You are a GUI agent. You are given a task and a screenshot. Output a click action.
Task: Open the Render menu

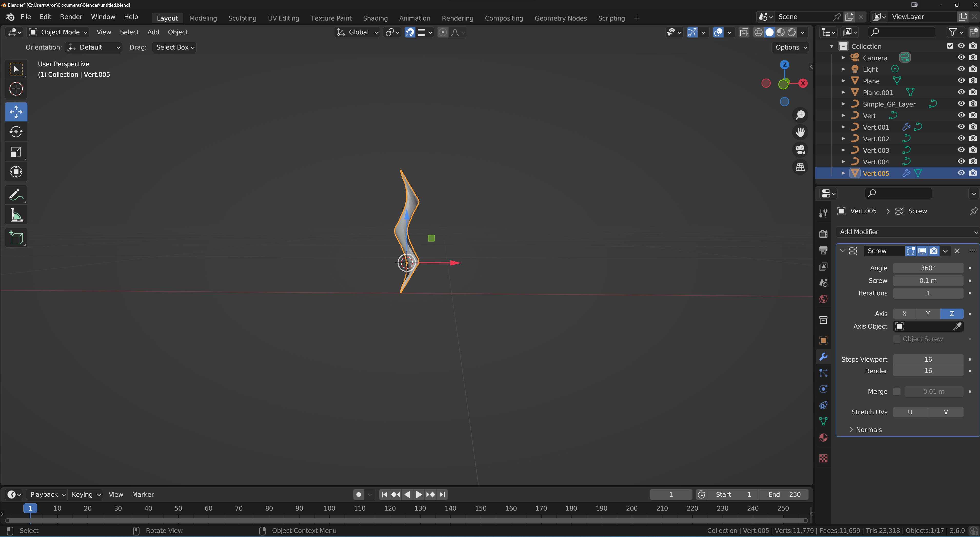tap(71, 17)
